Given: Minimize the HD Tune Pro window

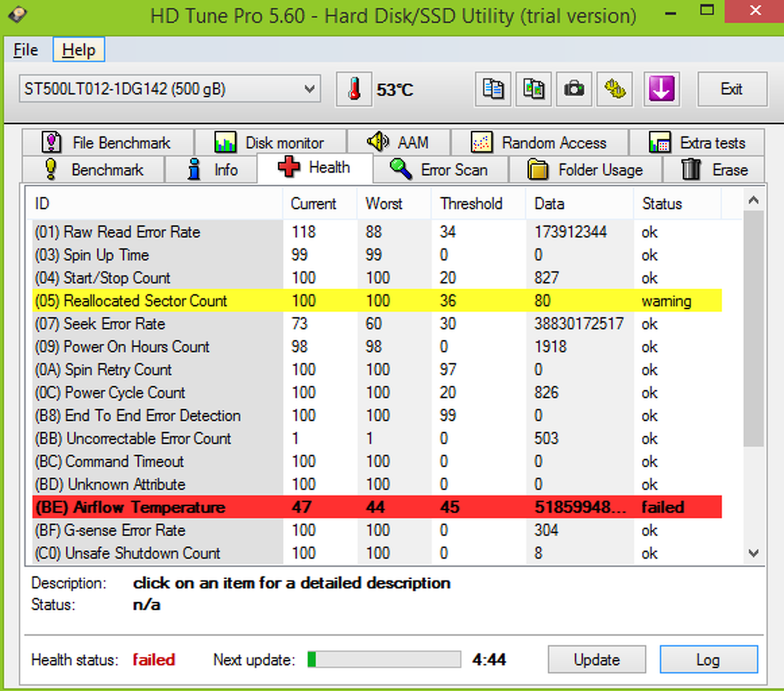Looking at the screenshot, I should click(x=671, y=12).
